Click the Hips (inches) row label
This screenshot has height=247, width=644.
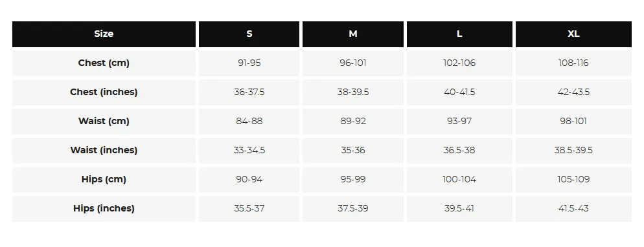[104, 208]
